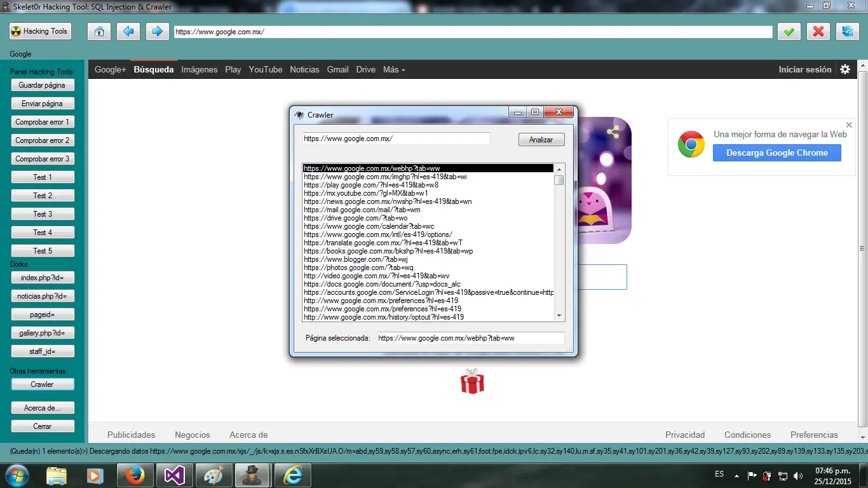
Task: Click the Chrome logo in the promo
Action: point(691,144)
